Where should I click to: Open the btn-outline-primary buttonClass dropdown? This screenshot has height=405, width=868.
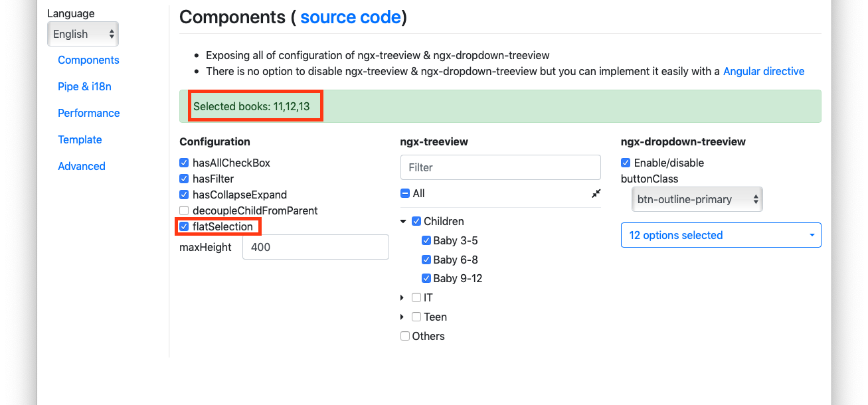pyautogui.click(x=697, y=199)
